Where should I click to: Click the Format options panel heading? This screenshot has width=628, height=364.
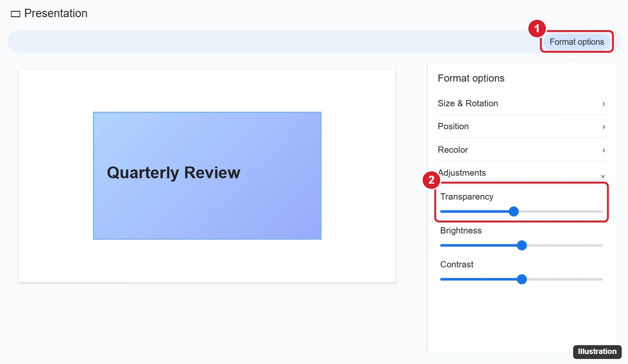coord(471,78)
